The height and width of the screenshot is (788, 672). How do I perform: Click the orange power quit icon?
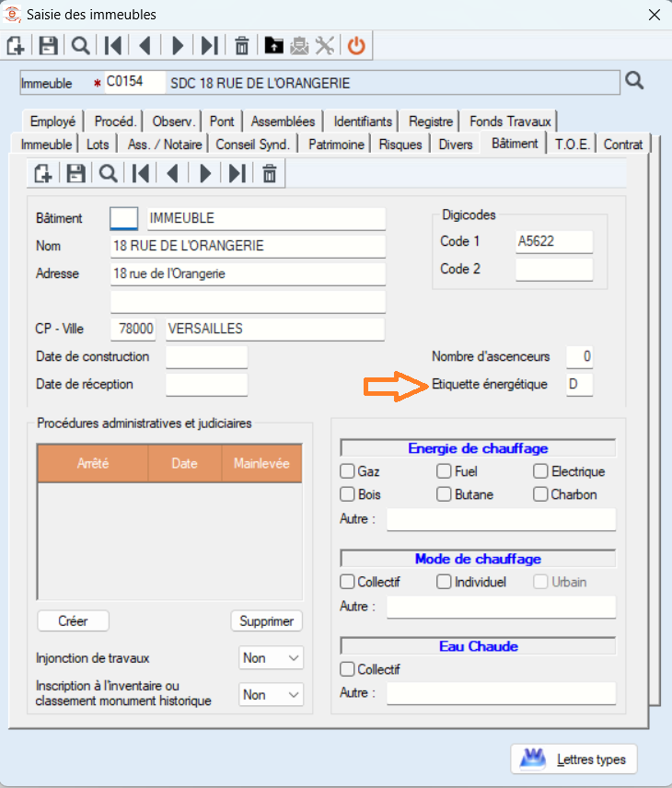[356, 46]
